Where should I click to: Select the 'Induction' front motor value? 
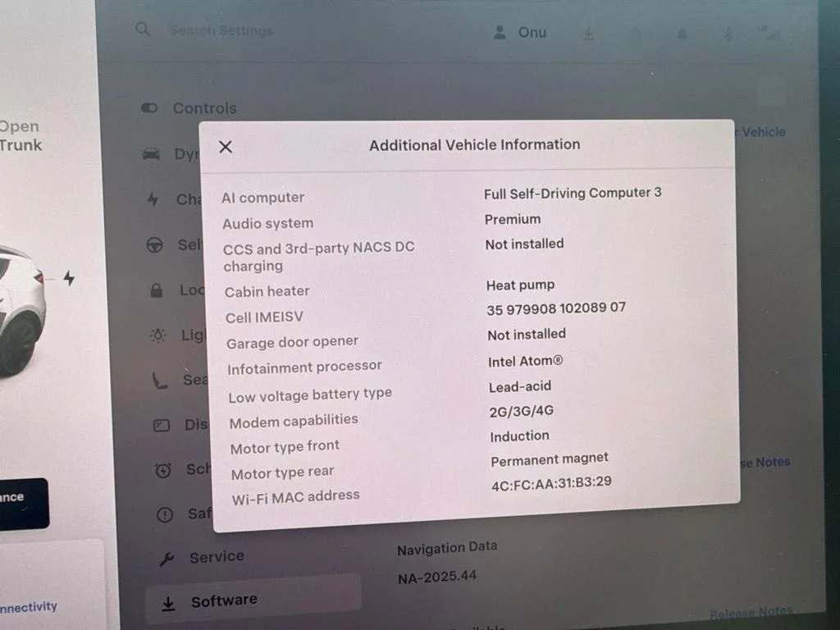point(519,436)
